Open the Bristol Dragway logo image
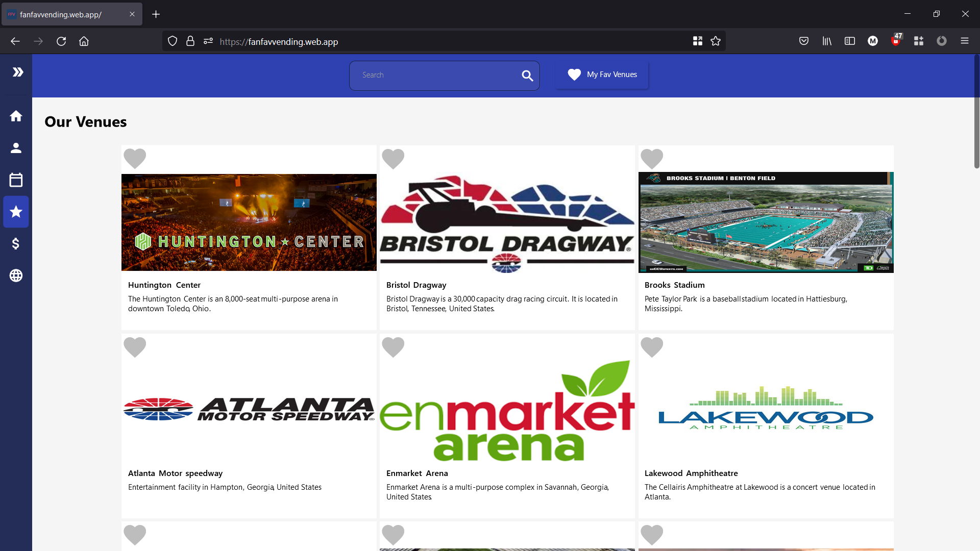Image resolution: width=980 pixels, height=551 pixels. pyautogui.click(x=507, y=223)
